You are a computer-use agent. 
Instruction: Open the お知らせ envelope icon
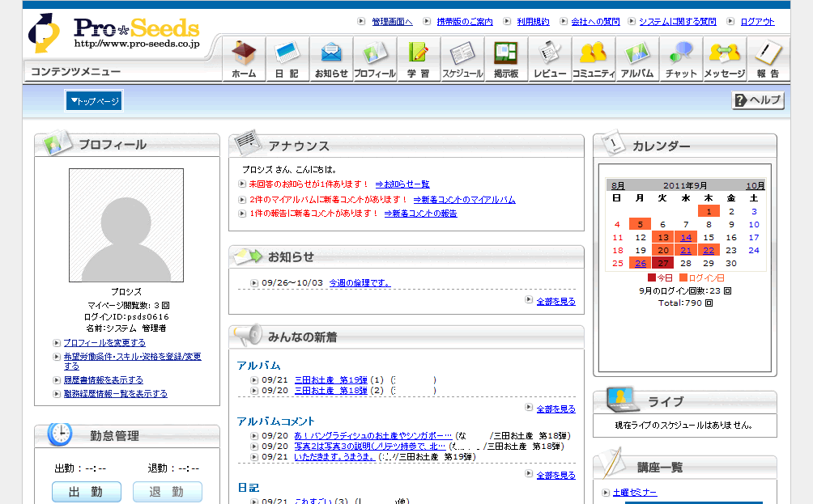331,59
